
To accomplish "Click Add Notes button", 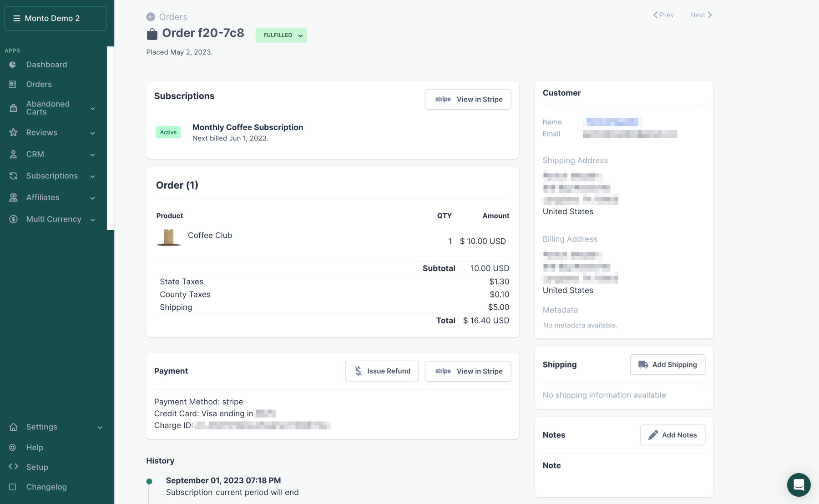I will point(672,435).
